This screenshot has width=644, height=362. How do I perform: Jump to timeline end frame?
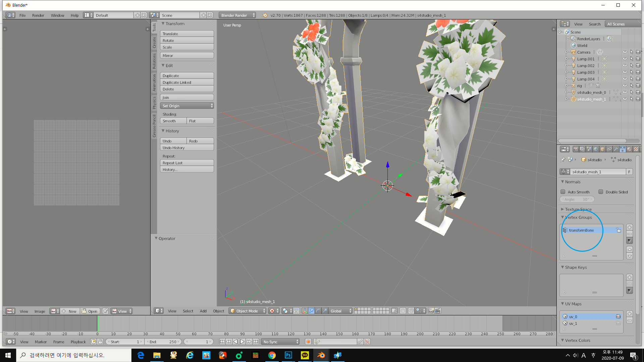click(x=256, y=342)
